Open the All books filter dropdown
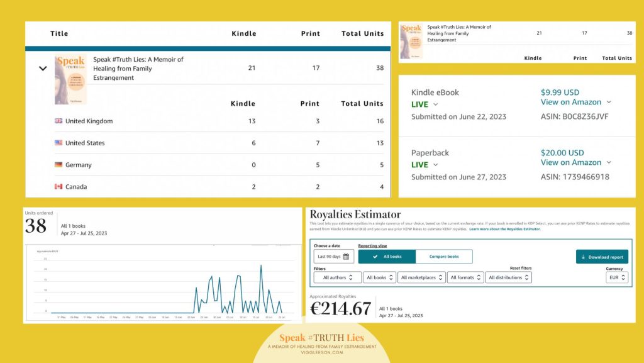This screenshot has width=644, height=363. tap(379, 277)
